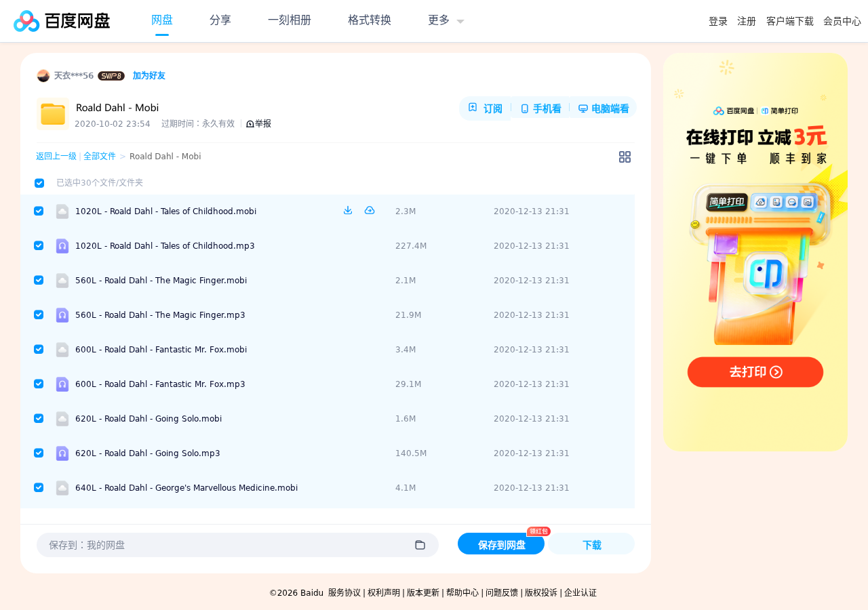Uncheck Tales of Childhood.mp3 checkbox
Image resolution: width=868 pixels, height=610 pixels.
coord(39,245)
